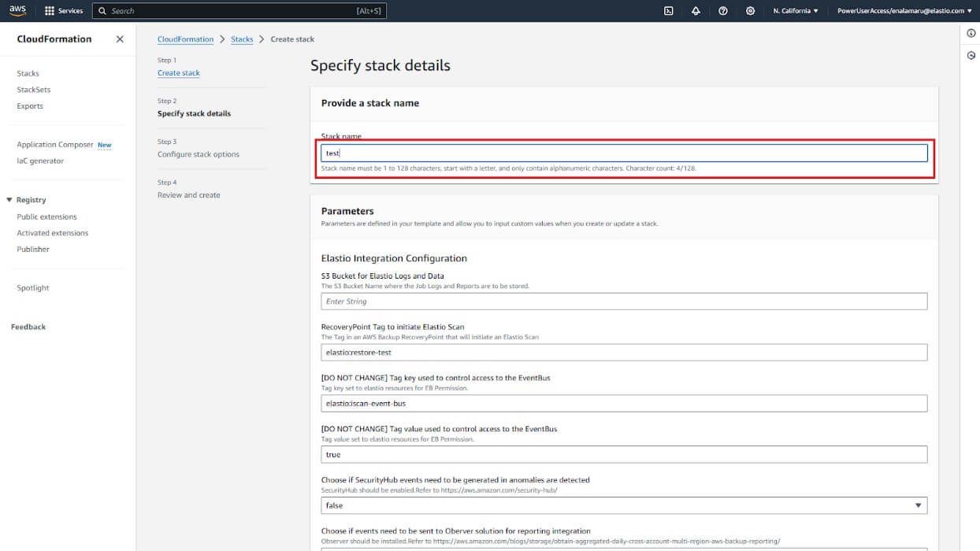This screenshot has width=980, height=551.
Task: Go back to Step 1 Create stack link
Action: click(179, 72)
